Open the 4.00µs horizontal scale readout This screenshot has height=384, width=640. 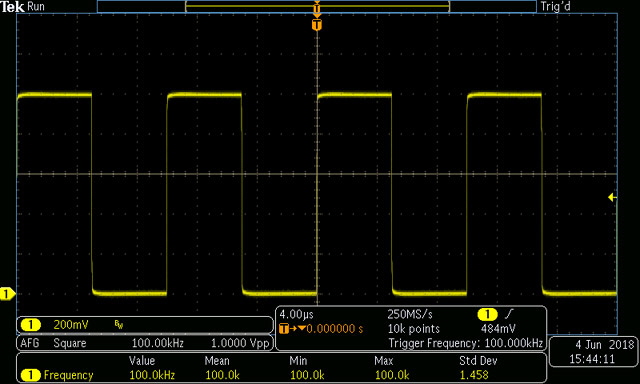pos(297,315)
